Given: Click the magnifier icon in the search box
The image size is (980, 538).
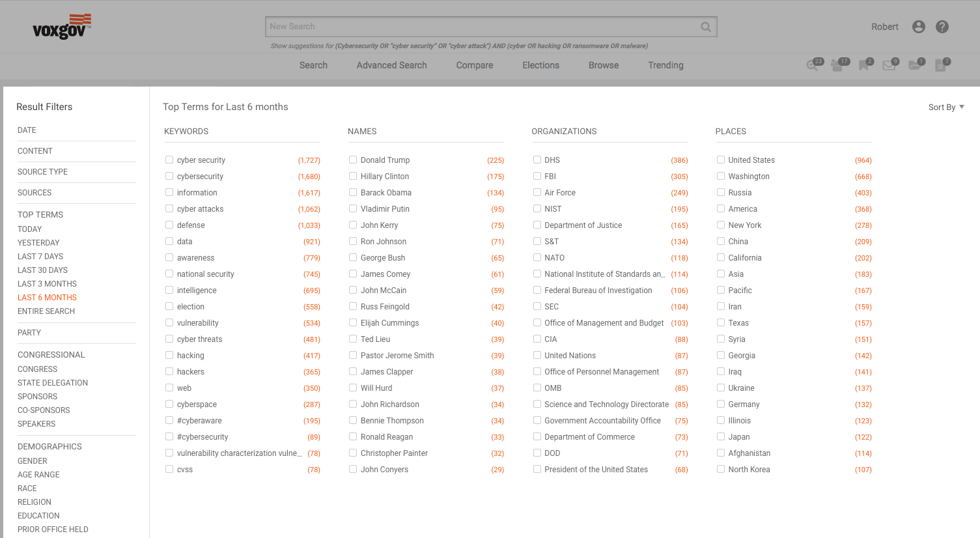Looking at the screenshot, I should [705, 27].
